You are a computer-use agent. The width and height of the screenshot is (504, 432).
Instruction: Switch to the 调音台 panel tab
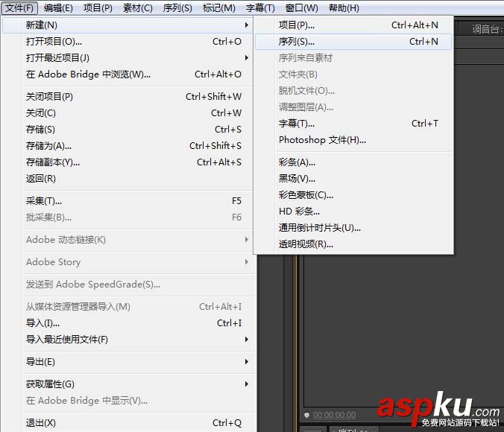pyautogui.click(x=485, y=30)
